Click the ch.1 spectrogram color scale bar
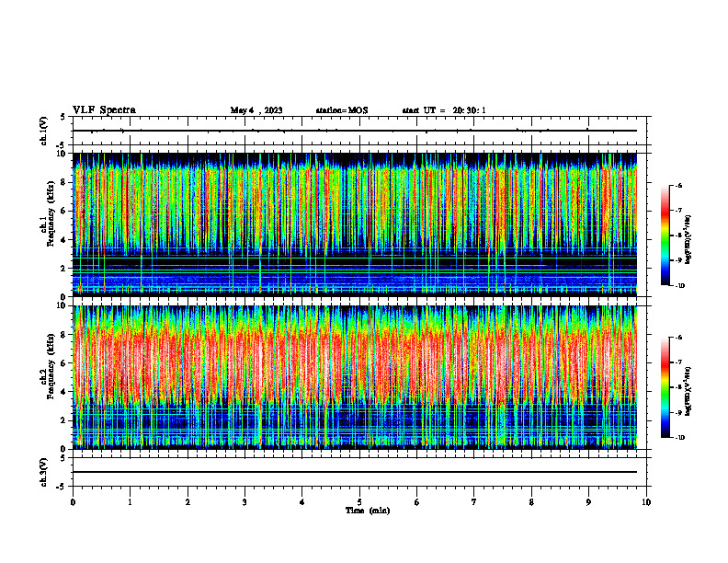This screenshot has width=728, height=563. click(665, 236)
